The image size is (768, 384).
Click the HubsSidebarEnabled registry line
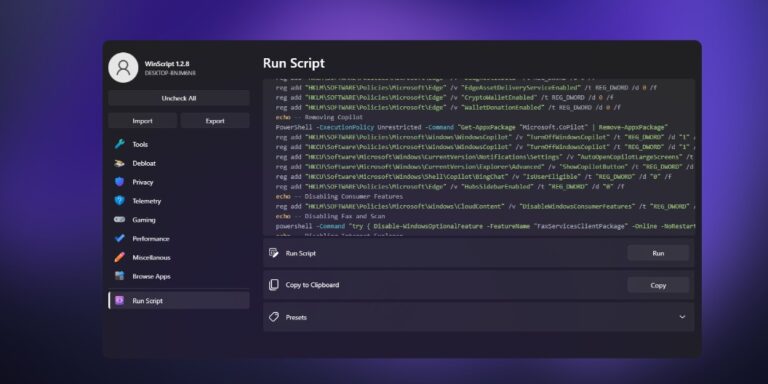(450, 187)
